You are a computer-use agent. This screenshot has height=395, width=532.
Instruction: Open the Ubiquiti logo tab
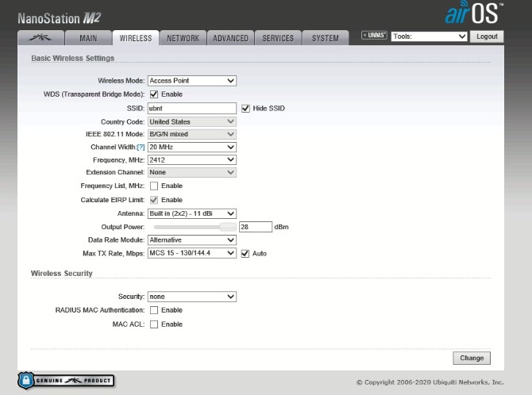(x=40, y=38)
